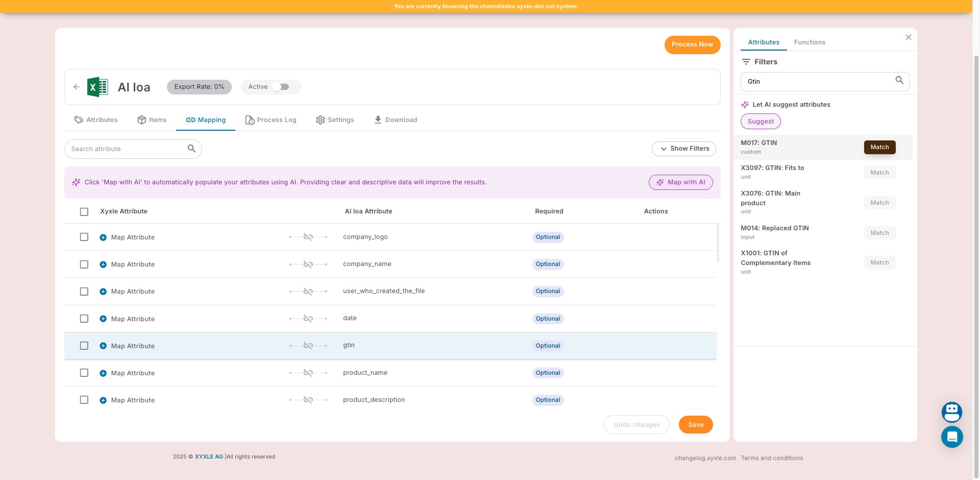Click the unlink icon in the gtin row
Image resolution: width=980 pixels, height=480 pixels.
point(308,346)
